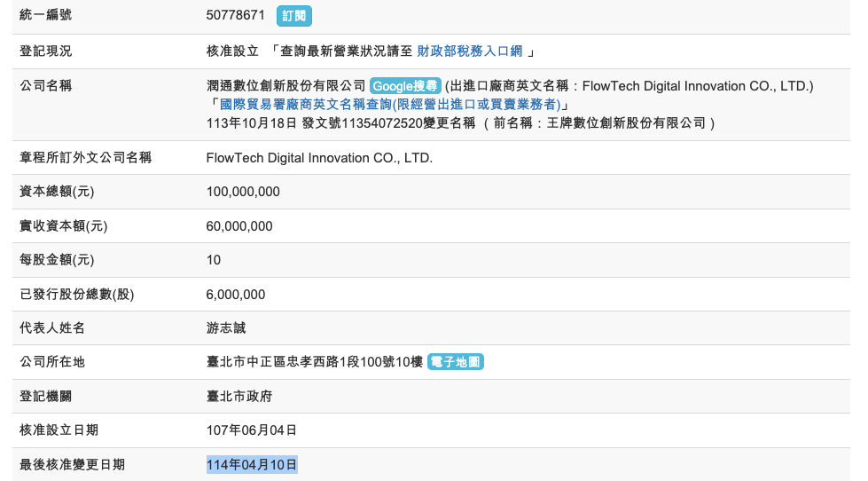Click representative name 游志誠
Image resolution: width=868 pixels, height=481 pixels.
tap(226, 328)
